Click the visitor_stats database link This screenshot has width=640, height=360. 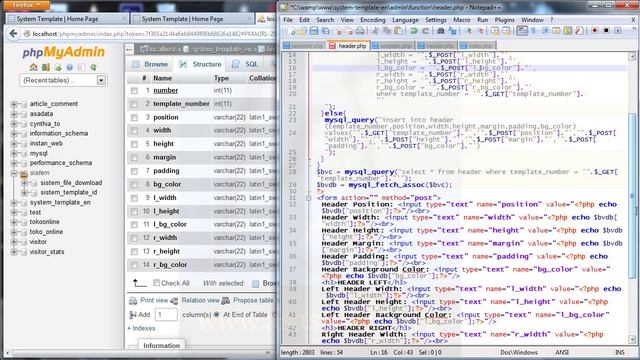point(47,252)
